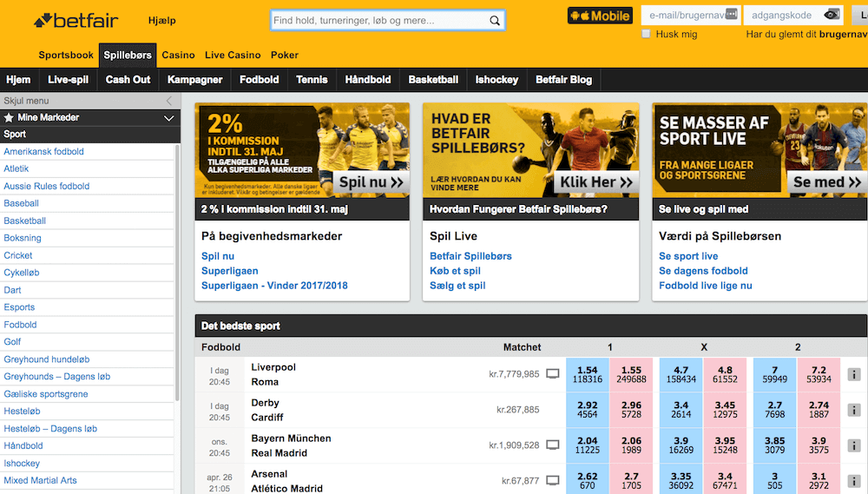Select Cricket in sport sidebar
The image size is (868, 494).
(x=17, y=255)
